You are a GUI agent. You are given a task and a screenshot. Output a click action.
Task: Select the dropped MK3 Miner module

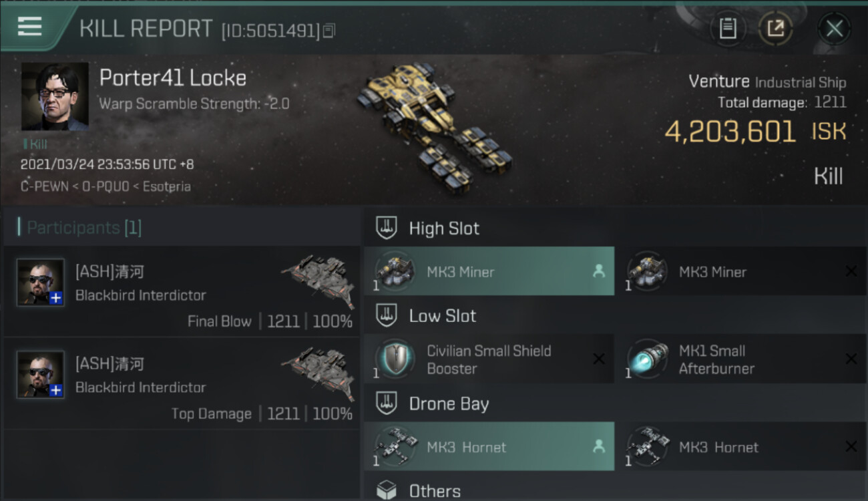(x=489, y=271)
